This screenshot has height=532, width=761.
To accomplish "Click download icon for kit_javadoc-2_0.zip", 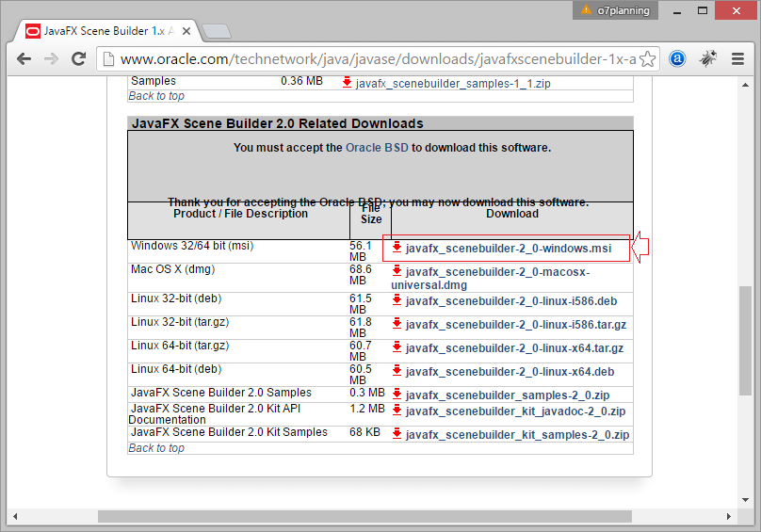I will pos(397,411).
